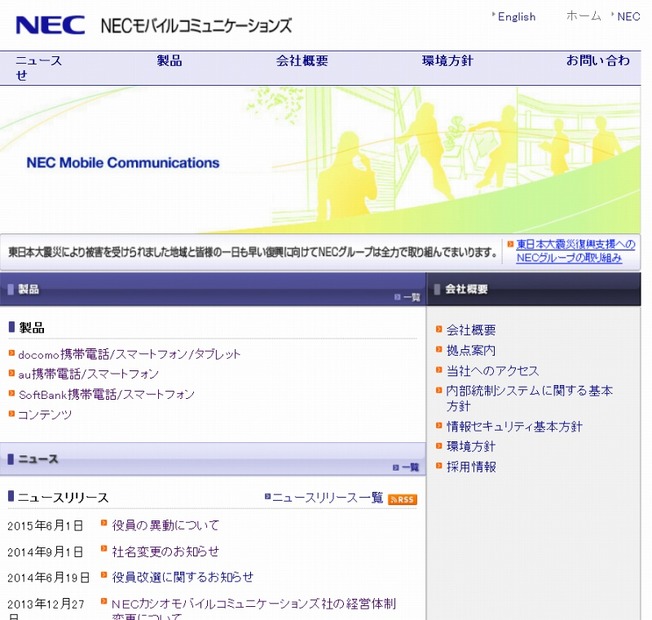Screen dimensions: 652x620
Task: Open 東日本大震災復興支援へのNECグループの取り組み link
Action: coord(575,251)
